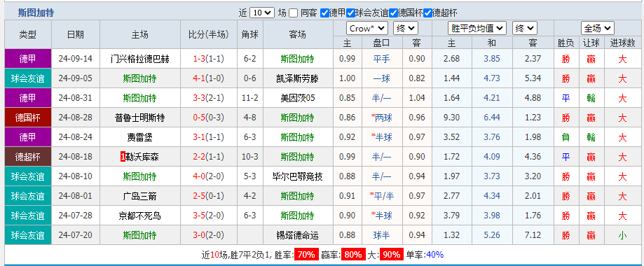Uncheck the 德甲 league filter
Image resolution: width=644 pixels, height=266 pixels.
324,13
